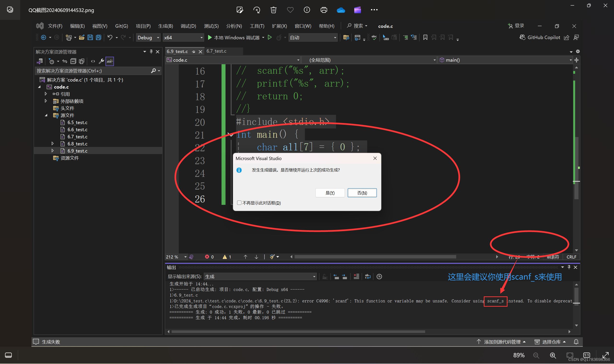614x364 pixels.
Task: Open file with the open folder icon
Action: (x=82, y=38)
